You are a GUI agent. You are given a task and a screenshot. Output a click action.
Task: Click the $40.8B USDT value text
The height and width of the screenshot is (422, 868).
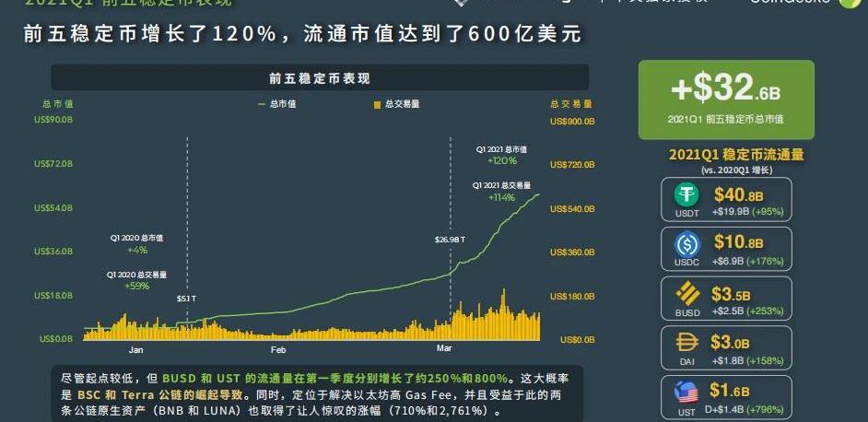pyautogui.click(x=738, y=194)
